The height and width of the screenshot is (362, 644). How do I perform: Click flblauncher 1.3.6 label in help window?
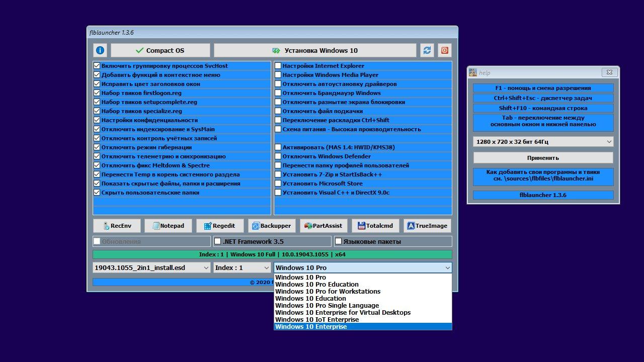click(543, 195)
